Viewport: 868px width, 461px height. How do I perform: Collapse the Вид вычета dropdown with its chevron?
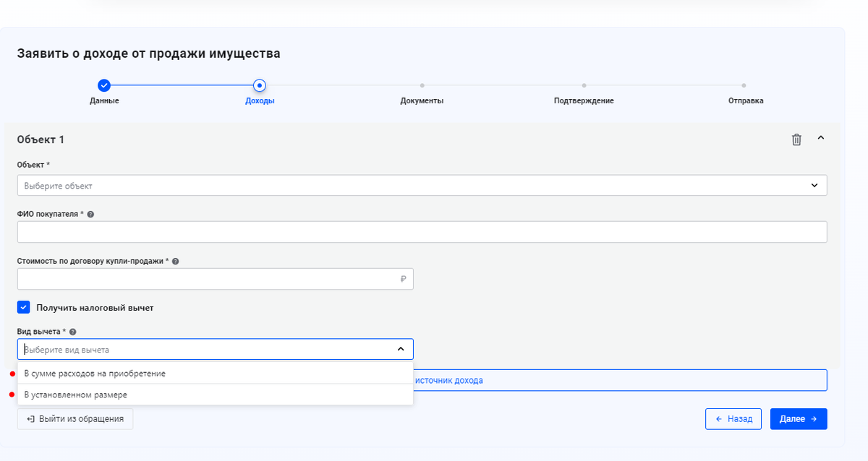pyautogui.click(x=400, y=348)
